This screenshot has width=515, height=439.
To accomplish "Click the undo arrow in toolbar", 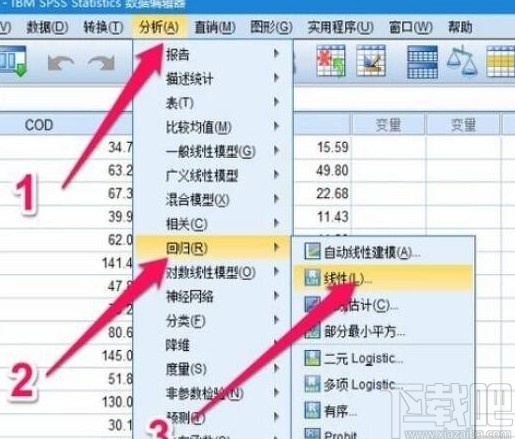I will [61, 63].
